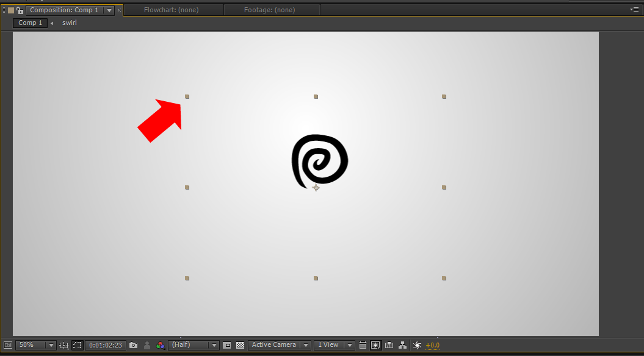Open the 1 View layout dropdown
The width and height of the screenshot is (644, 356).
point(334,345)
